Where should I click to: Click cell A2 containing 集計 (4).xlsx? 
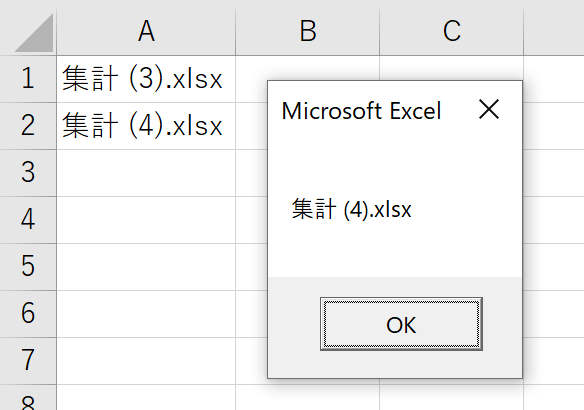[x=146, y=126]
